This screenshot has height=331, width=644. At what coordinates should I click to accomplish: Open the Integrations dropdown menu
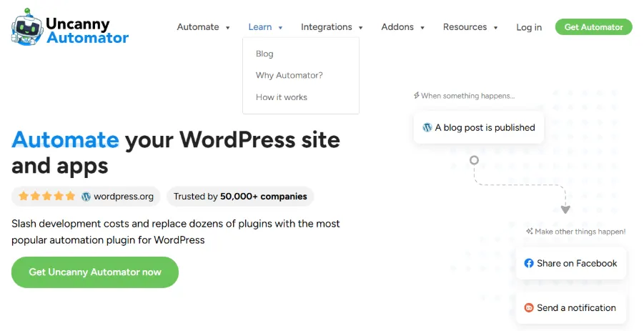coord(332,27)
